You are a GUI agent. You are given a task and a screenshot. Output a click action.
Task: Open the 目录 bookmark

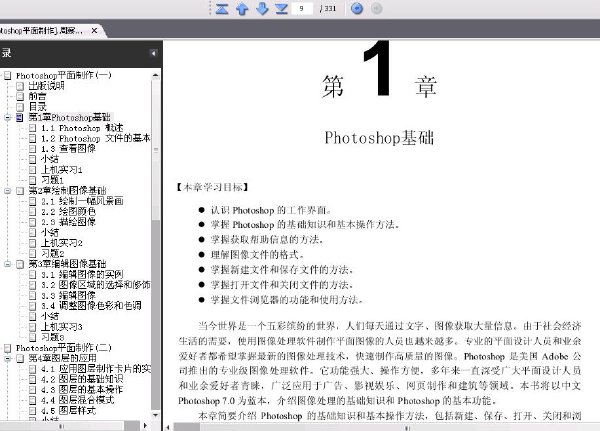38,107
